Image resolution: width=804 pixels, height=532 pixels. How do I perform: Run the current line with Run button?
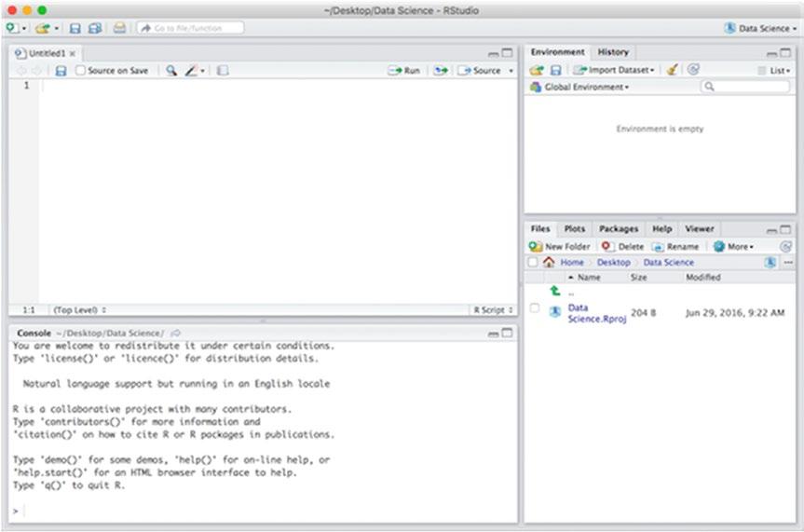(404, 71)
